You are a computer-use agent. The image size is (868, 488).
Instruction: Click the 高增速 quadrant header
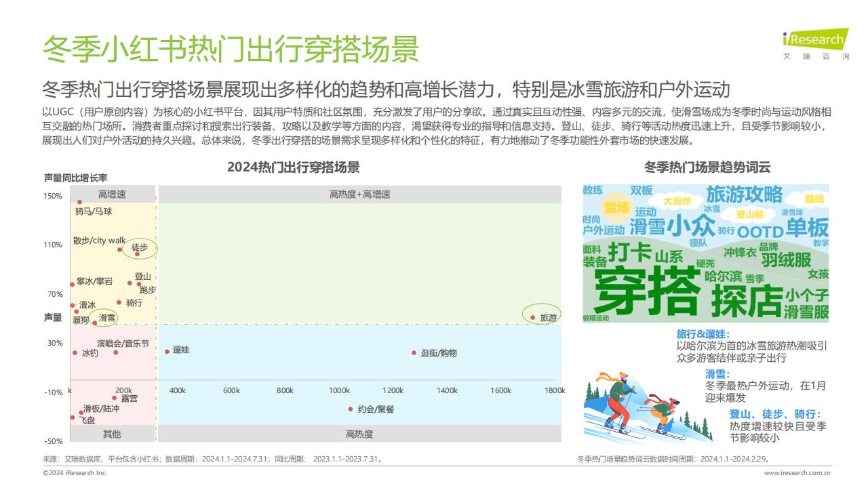click(112, 194)
